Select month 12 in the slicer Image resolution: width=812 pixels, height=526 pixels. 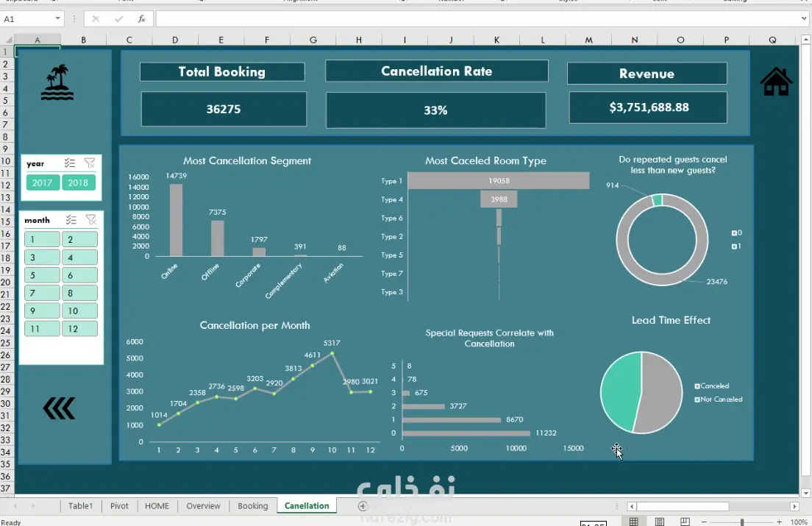[79, 329]
